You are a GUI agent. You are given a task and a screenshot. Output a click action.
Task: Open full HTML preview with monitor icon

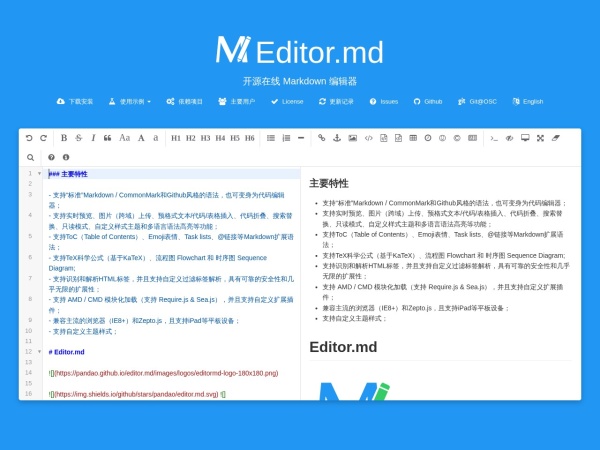pyautogui.click(x=525, y=138)
